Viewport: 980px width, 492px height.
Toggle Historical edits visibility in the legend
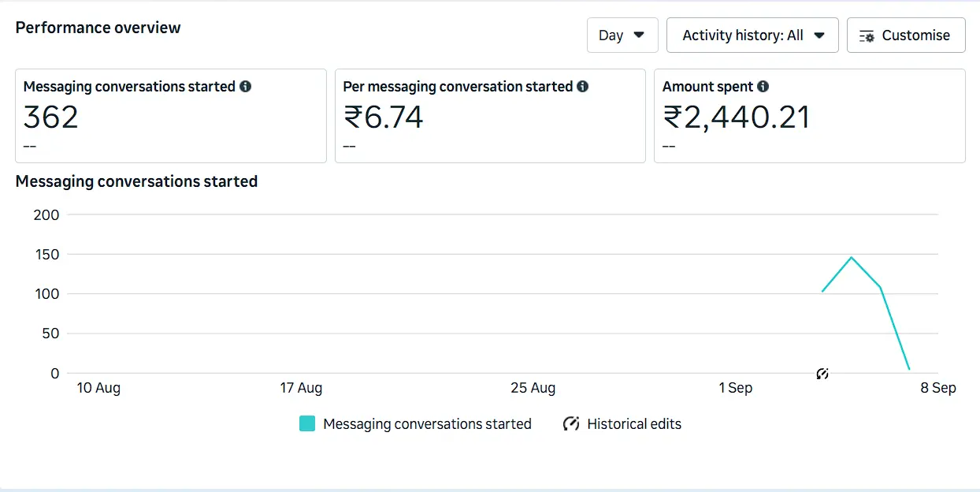(x=633, y=423)
